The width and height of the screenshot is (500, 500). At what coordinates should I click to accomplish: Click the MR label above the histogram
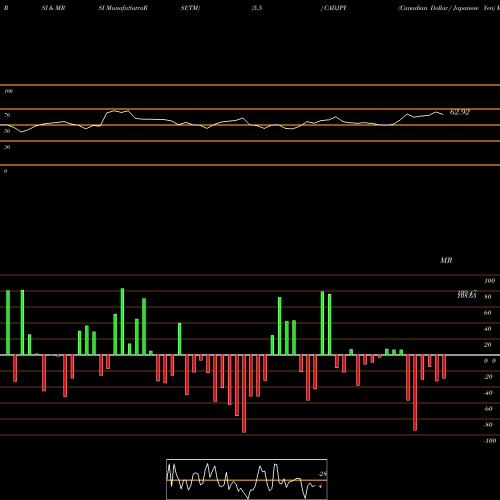pos(446,260)
